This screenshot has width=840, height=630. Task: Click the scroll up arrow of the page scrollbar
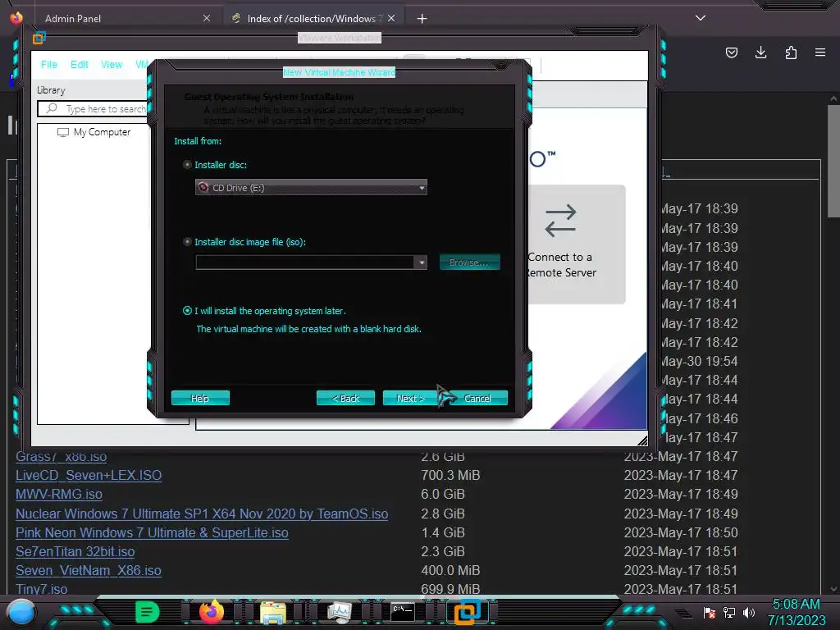(x=833, y=98)
